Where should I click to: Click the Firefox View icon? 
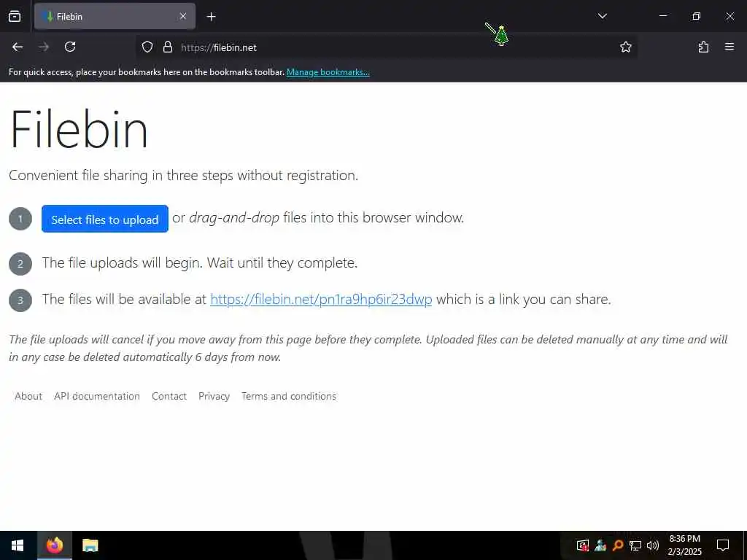(x=15, y=16)
